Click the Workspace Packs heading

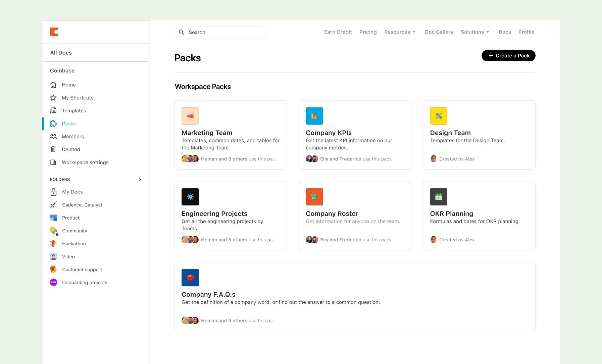tap(203, 86)
